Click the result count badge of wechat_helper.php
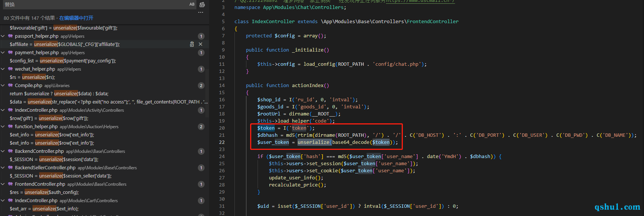 click(201, 69)
